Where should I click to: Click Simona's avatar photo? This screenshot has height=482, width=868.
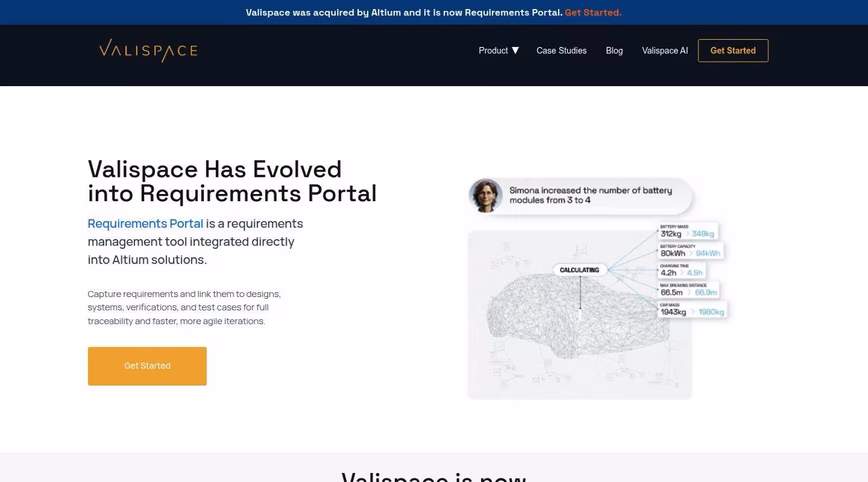[x=485, y=195]
